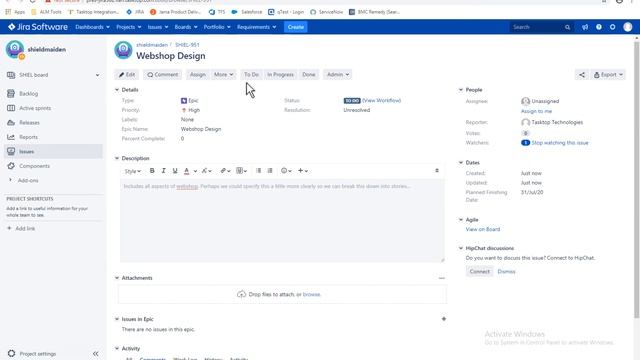Click the share issue icon
This screenshot has height=360, width=640.
582,75
